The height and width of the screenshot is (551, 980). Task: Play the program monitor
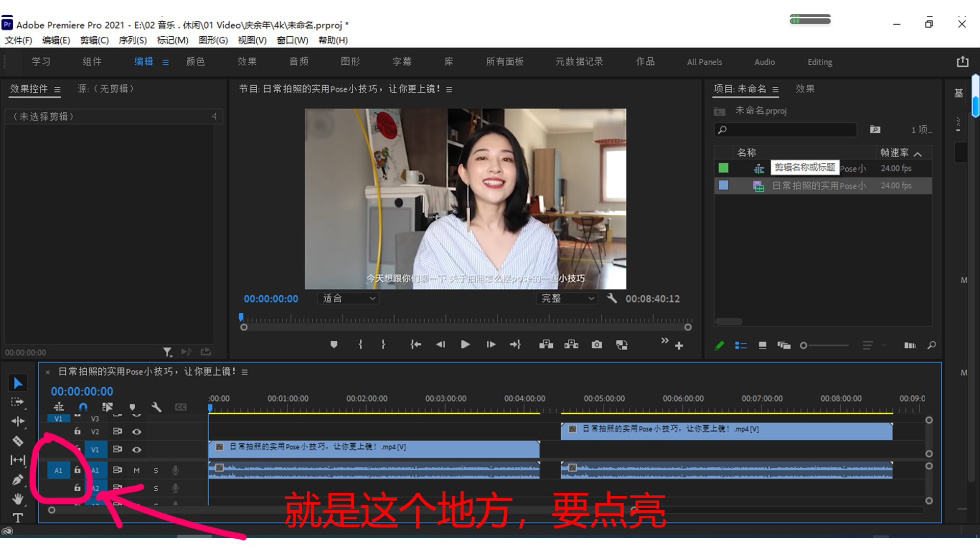coord(465,345)
